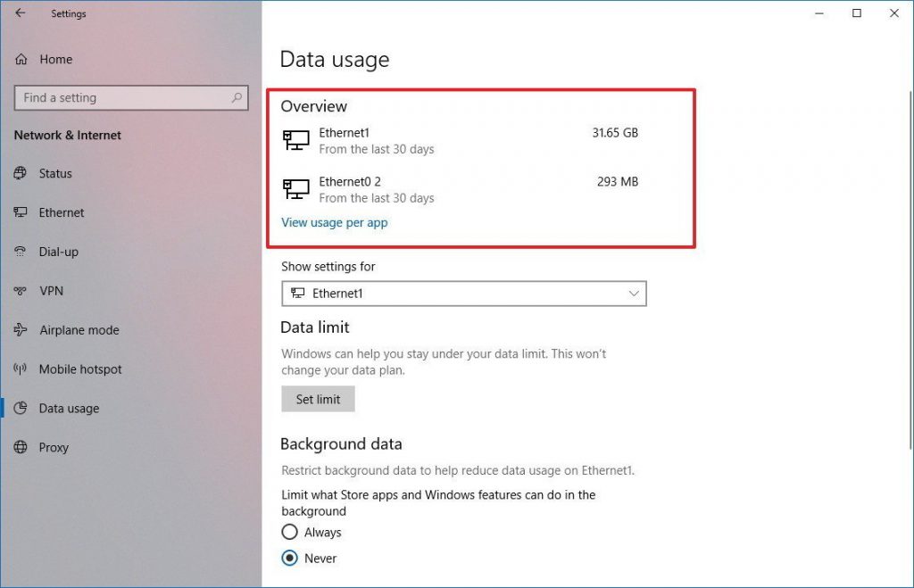
Task: Click the Home house icon
Action: pyautogui.click(x=21, y=59)
